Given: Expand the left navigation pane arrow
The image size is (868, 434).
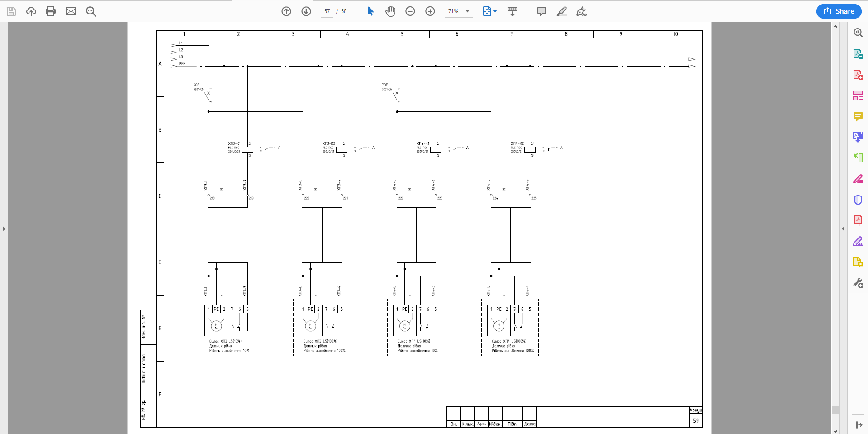Looking at the screenshot, I should (4, 229).
